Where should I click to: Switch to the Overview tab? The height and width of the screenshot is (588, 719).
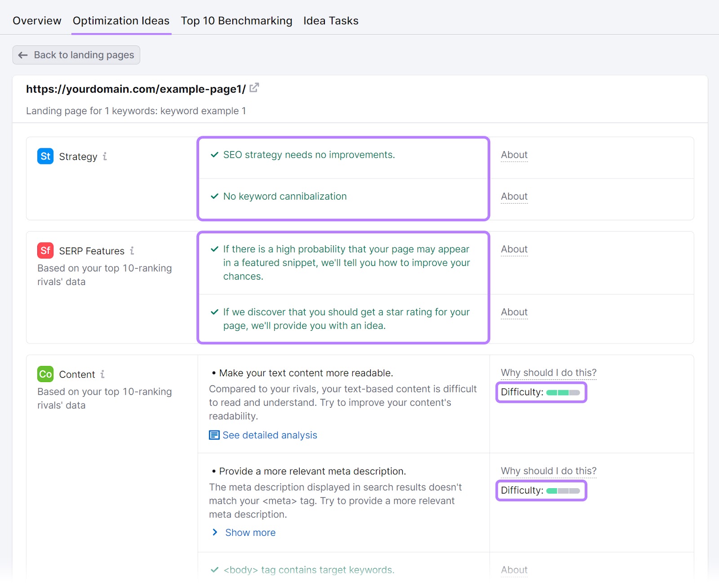[x=37, y=21]
